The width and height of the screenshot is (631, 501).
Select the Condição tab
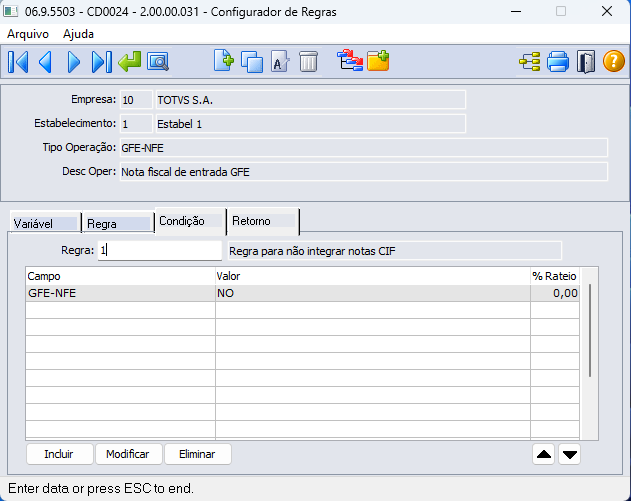click(190, 221)
